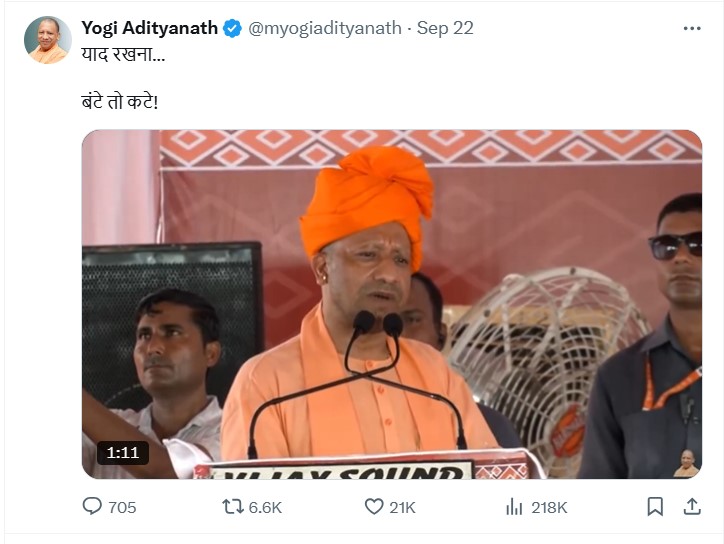
Task: Bookmark this tweet
Action: tap(655, 507)
